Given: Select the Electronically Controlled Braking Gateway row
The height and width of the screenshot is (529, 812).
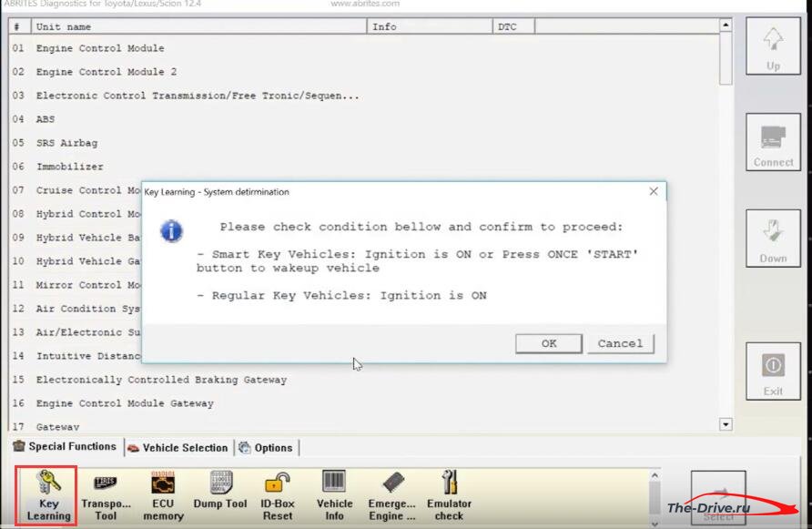Looking at the screenshot, I should coord(365,380).
